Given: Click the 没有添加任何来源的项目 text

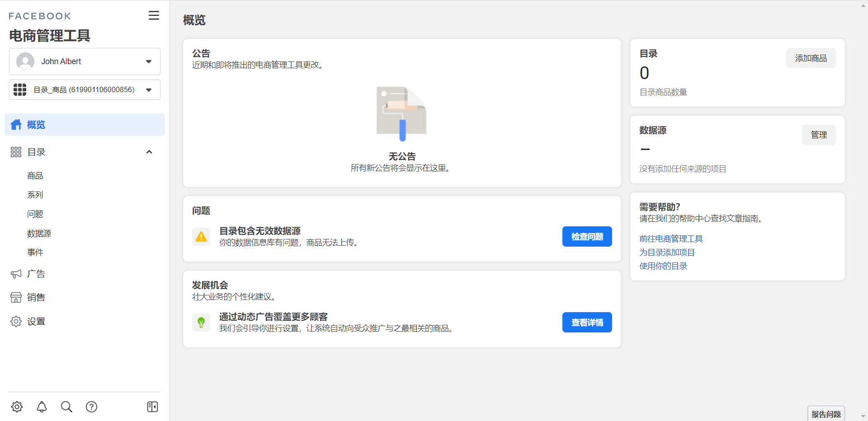Looking at the screenshot, I should click(683, 169).
